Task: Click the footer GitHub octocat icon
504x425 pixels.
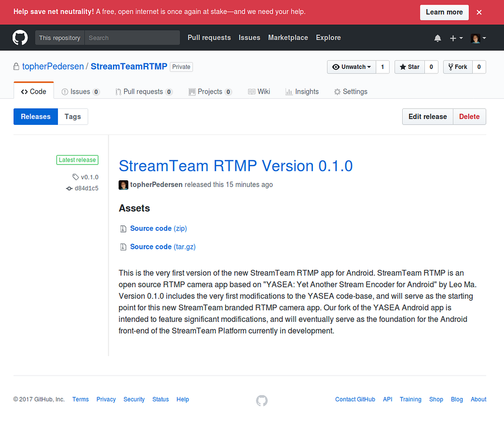Action: (x=262, y=401)
